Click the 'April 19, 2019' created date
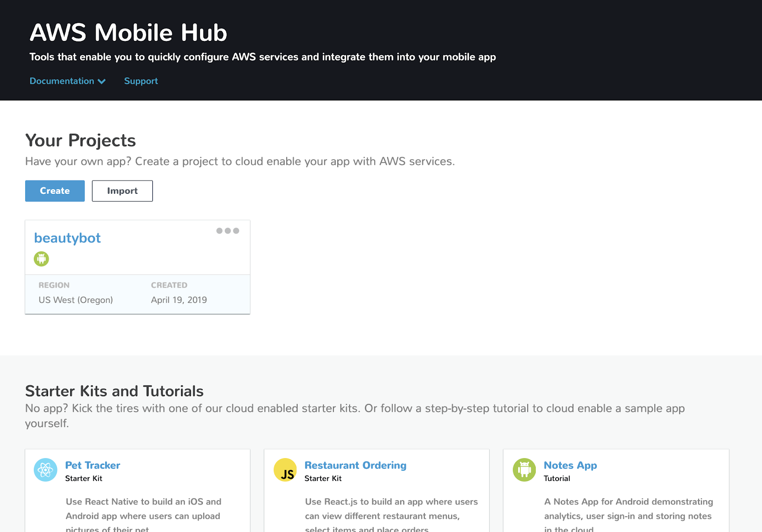This screenshot has width=762, height=532. [179, 300]
